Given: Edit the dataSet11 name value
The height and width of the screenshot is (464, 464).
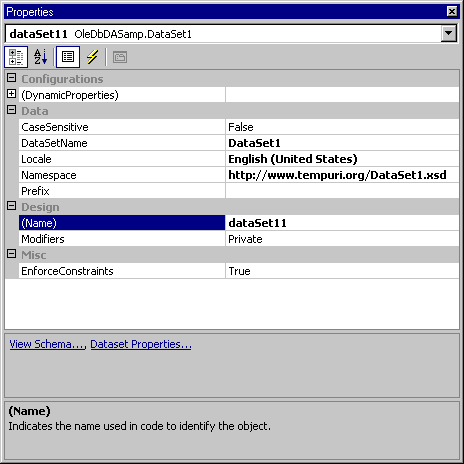Looking at the screenshot, I should (342, 223).
